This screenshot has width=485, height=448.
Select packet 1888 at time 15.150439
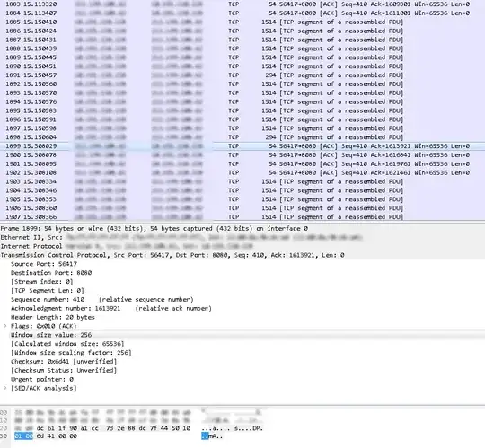[x=242, y=48]
